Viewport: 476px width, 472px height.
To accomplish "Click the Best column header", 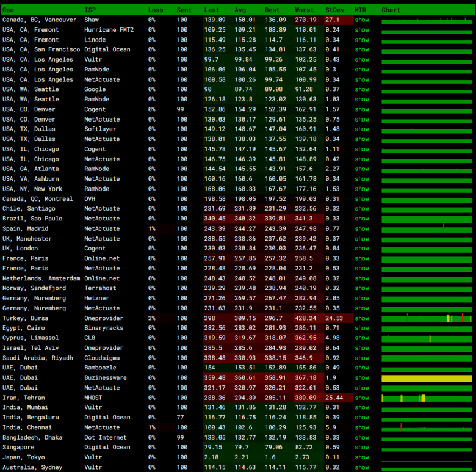I will (x=272, y=10).
